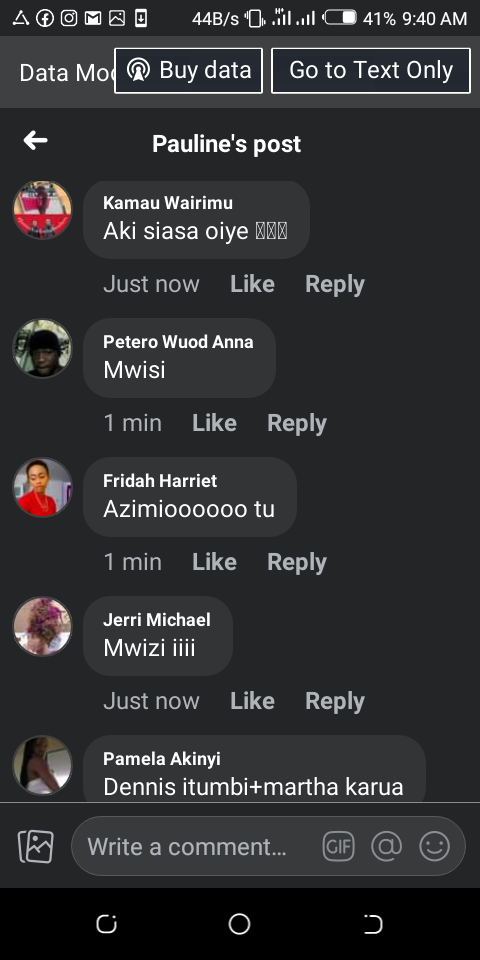Viewport: 480px width, 960px height.
Task: Like Petero Wuod Anna's comment
Action: tap(214, 423)
